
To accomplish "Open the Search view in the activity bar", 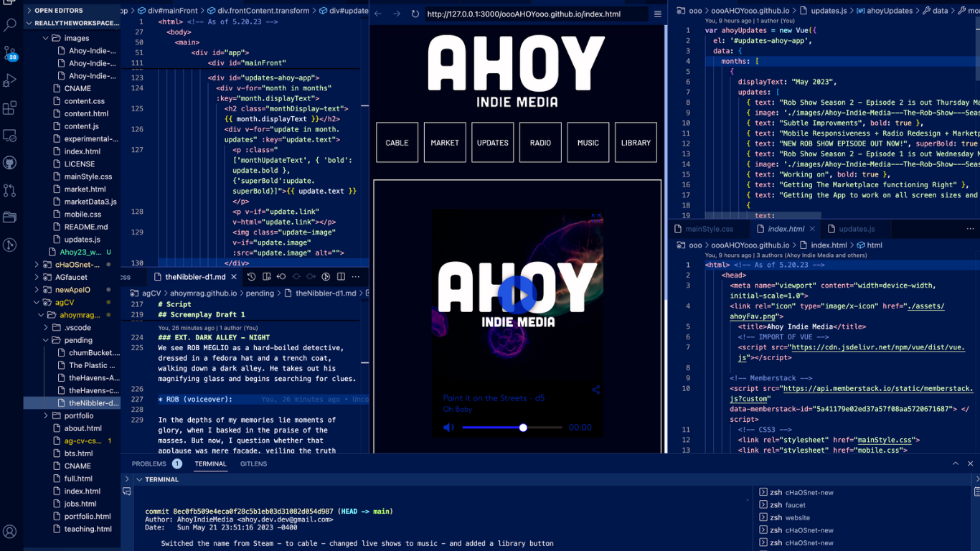I will coord(10,25).
